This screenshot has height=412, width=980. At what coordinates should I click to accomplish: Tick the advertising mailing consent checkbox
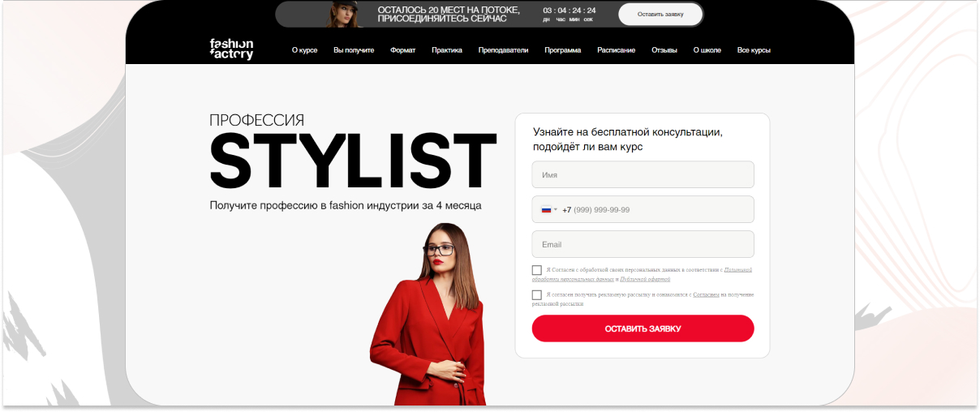point(537,295)
